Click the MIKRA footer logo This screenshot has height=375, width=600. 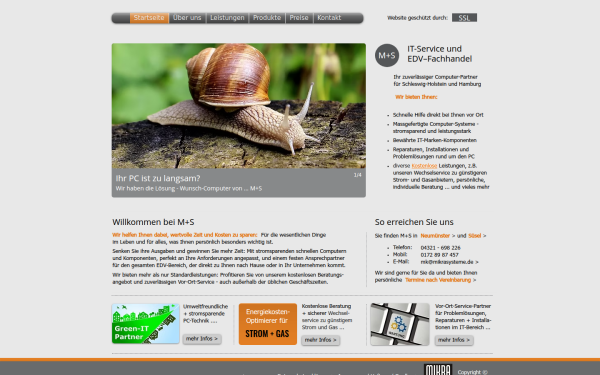point(438,370)
